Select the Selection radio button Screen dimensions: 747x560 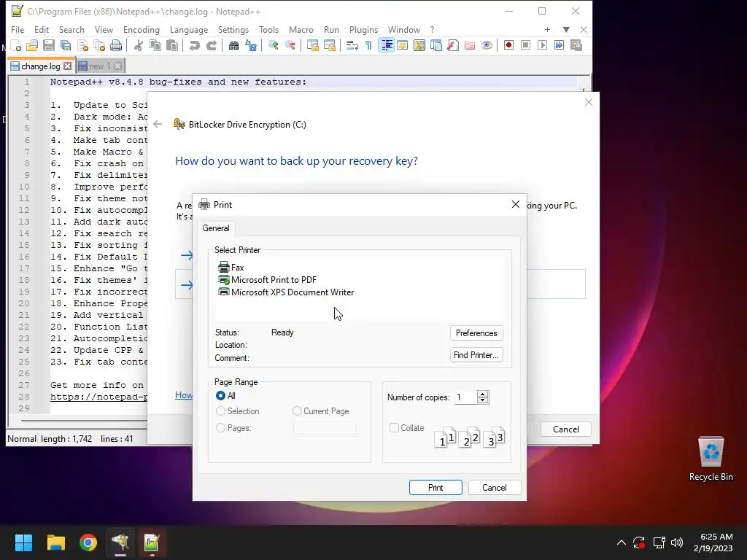tap(220, 411)
